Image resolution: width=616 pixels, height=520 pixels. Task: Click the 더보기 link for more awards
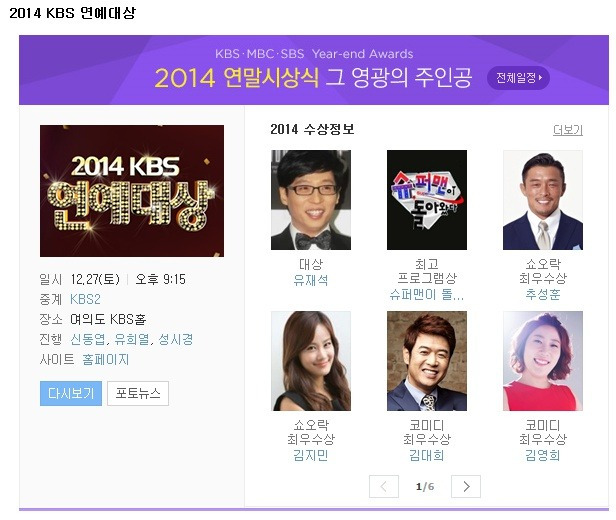(x=568, y=130)
